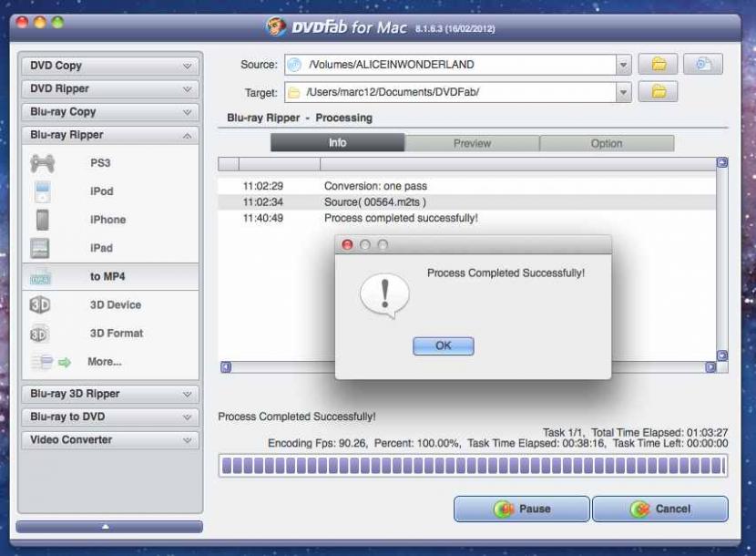
Task: Open the Target path dropdown
Action: 623,92
